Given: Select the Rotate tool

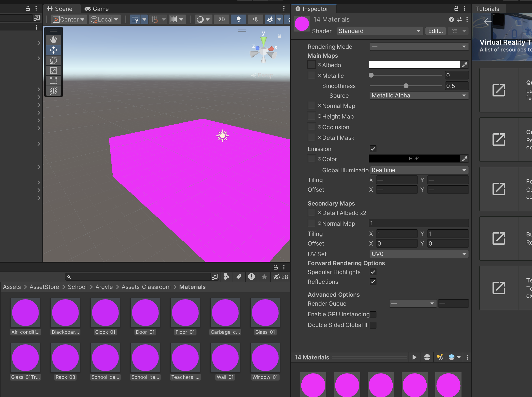Looking at the screenshot, I should pyautogui.click(x=54, y=60).
